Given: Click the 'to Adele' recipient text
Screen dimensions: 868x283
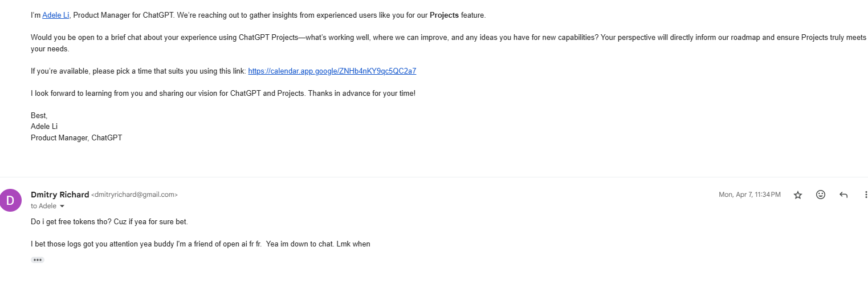Looking at the screenshot, I should [x=43, y=207].
